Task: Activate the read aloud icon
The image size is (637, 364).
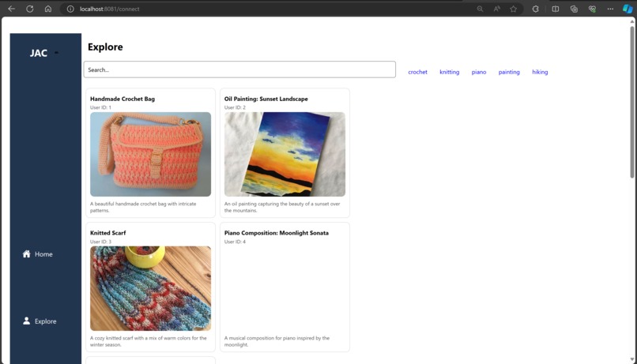Action: coord(497,9)
